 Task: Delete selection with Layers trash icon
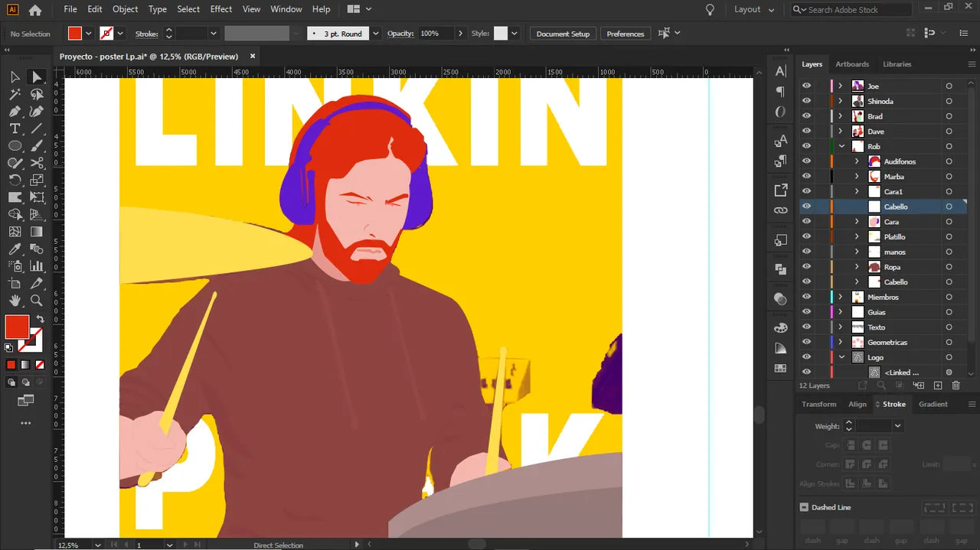pos(955,386)
